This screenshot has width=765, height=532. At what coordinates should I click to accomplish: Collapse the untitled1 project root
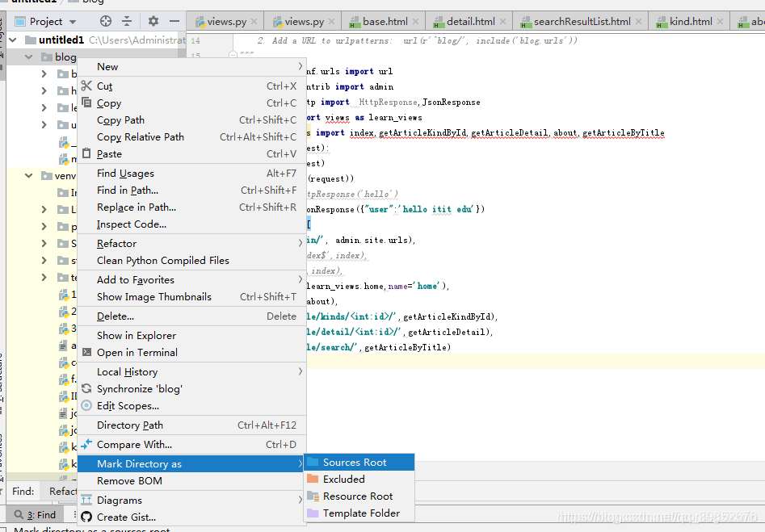pos(13,40)
